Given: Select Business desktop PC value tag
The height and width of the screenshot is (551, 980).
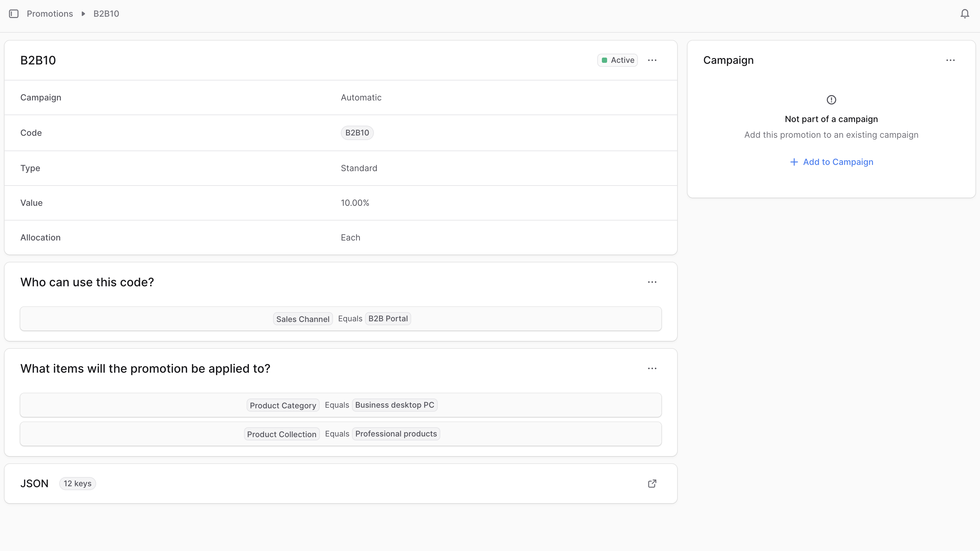Looking at the screenshot, I should [x=394, y=405].
